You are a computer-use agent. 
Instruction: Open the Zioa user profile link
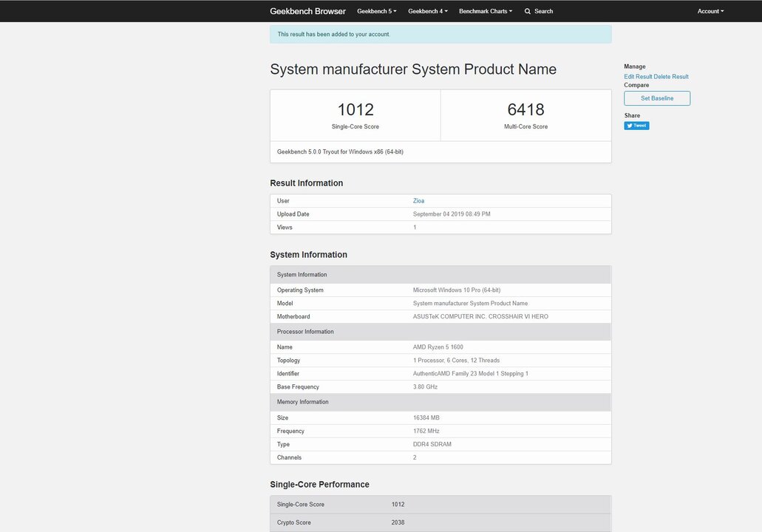pos(418,201)
